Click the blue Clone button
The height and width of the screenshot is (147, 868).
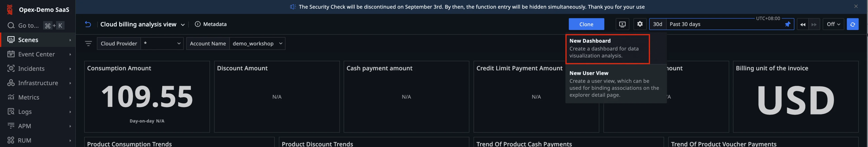click(586, 24)
